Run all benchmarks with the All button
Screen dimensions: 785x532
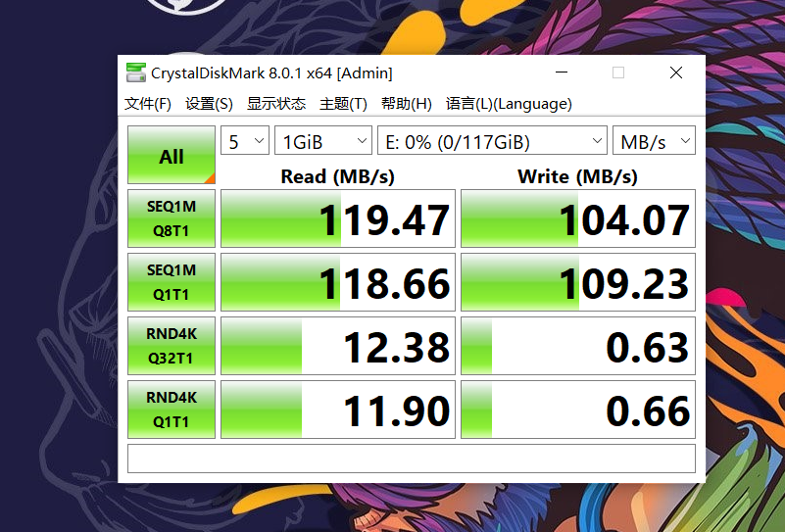click(x=172, y=155)
